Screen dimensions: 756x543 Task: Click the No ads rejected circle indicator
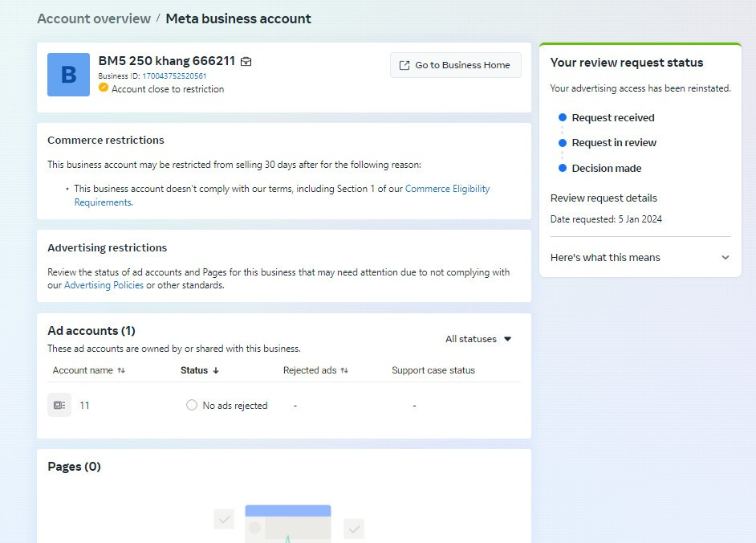coord(192,405)
